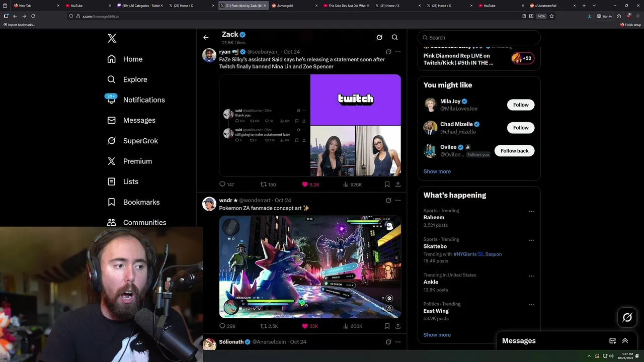Click Grok icon in Zack profile header

379,37
